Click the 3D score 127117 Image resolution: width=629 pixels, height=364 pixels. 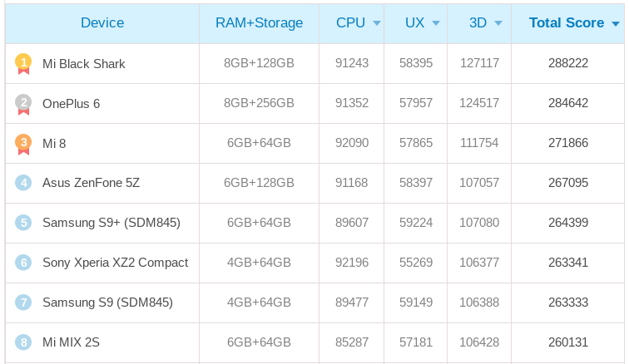479,63
